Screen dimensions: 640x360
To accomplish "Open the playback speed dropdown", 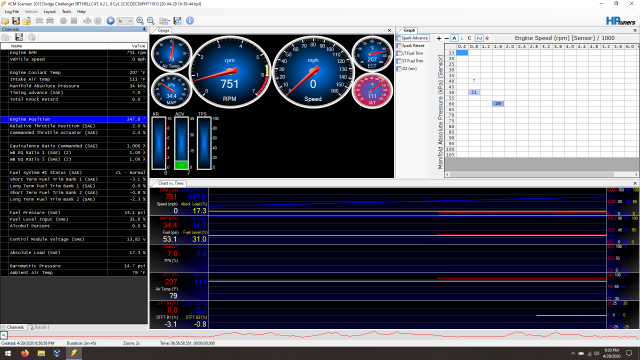I will pyautogui.click(x=125, y=21).
